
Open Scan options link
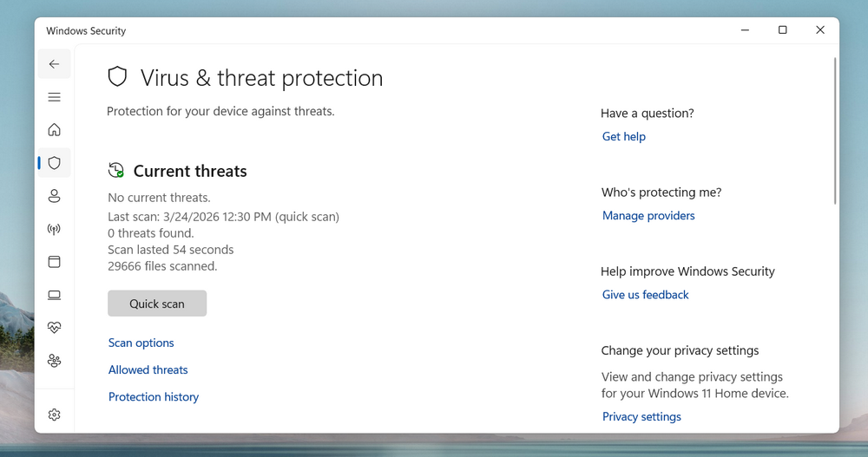[141, 343]
